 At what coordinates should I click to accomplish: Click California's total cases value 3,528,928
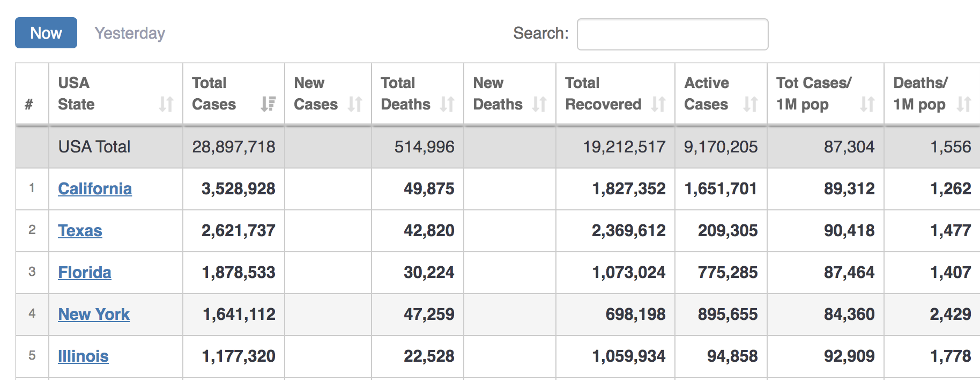click(238, 189)
